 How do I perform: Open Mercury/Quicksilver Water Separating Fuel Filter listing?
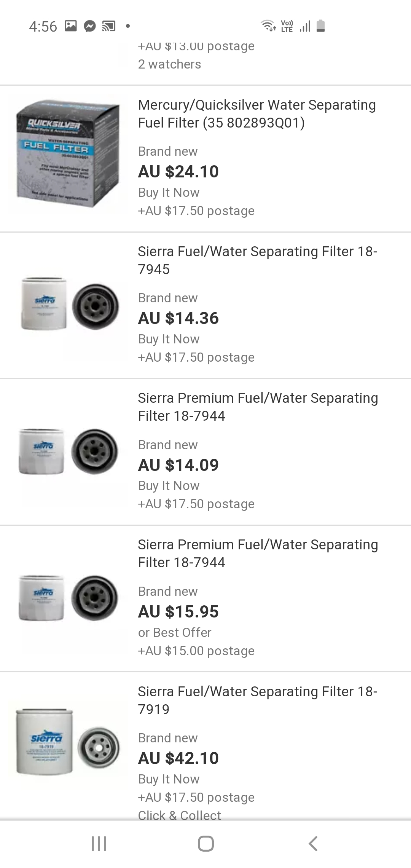tap(257, 113)
